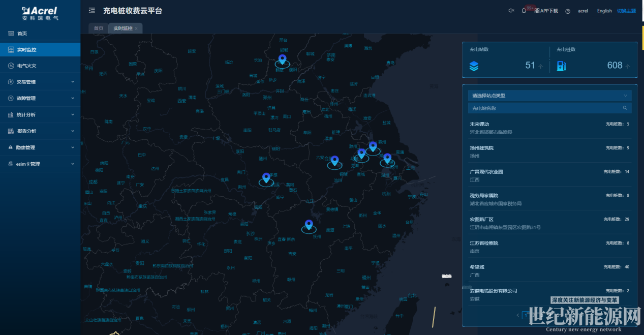Open the help question mark icon
The image size is (644, 335).
(x=568, y=11)
